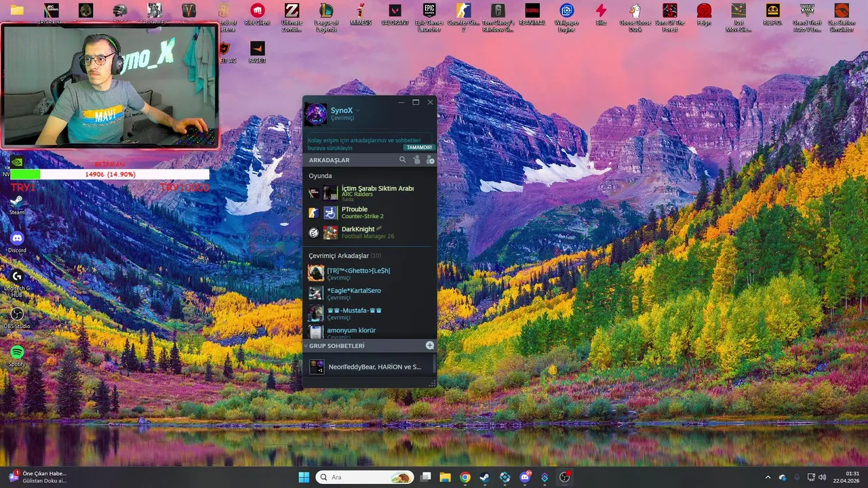This screenshot has width=868, height=488.
Task: Open Ultimate Zombie desktop shortcut
Action: tap(292, 17)
